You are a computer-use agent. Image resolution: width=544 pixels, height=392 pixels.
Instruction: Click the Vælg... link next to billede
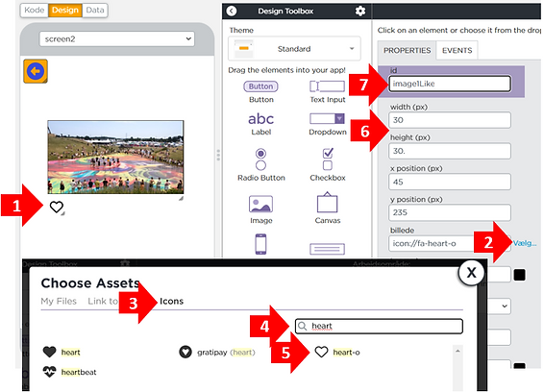(x=525, y=243)
